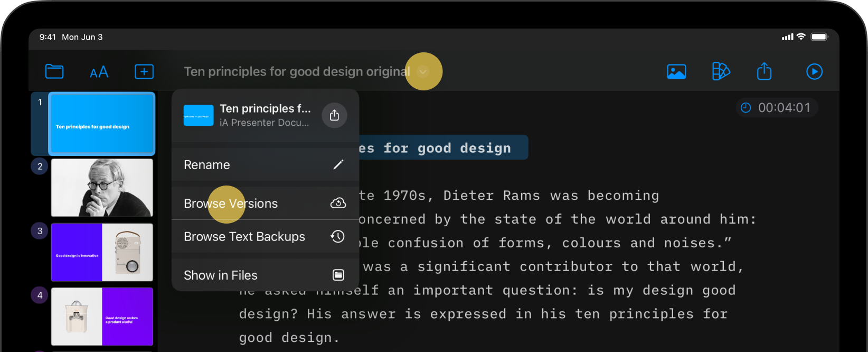This screenshot has width=868, height=352.
Task: Expand the document title chevron
Action: click(x=423, y=71)
